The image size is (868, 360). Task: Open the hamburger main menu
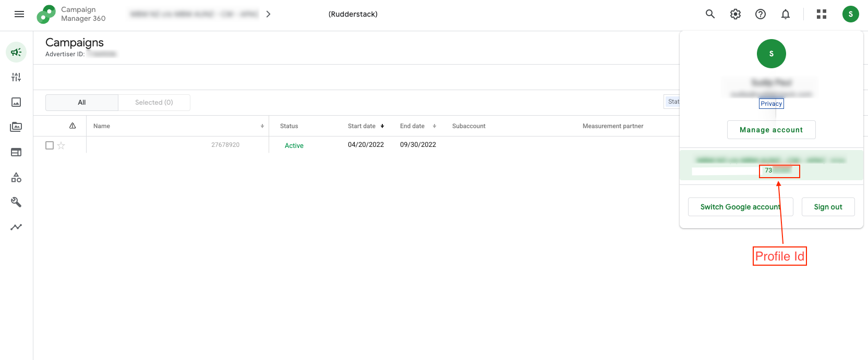19,14
